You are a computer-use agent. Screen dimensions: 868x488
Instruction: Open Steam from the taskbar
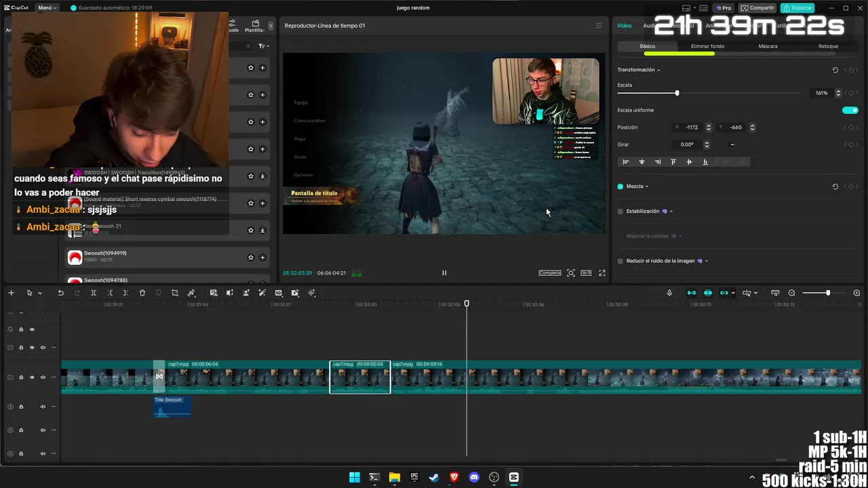434,477
